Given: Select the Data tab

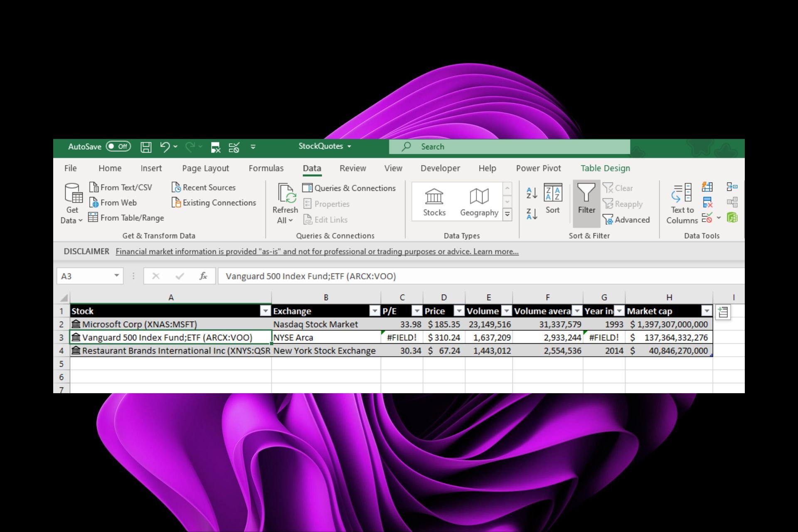Looking at the screenshot, I should pyautogui.click(x=312, y=168).
